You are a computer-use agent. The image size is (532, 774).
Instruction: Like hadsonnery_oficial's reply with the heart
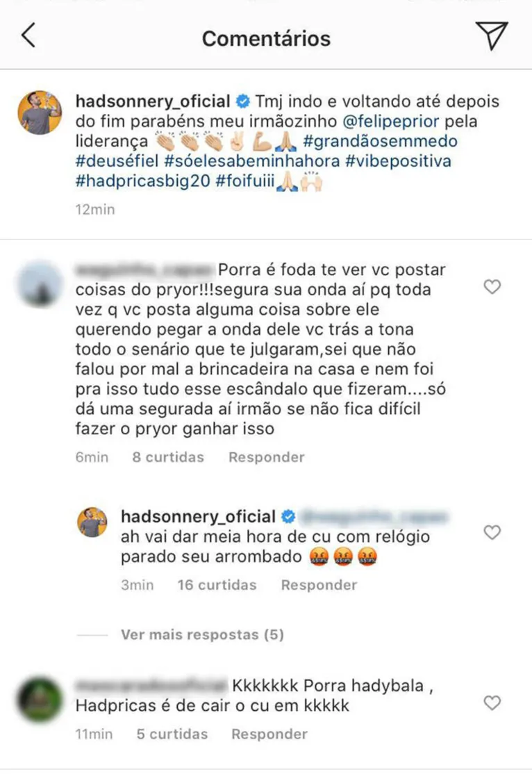492,532
